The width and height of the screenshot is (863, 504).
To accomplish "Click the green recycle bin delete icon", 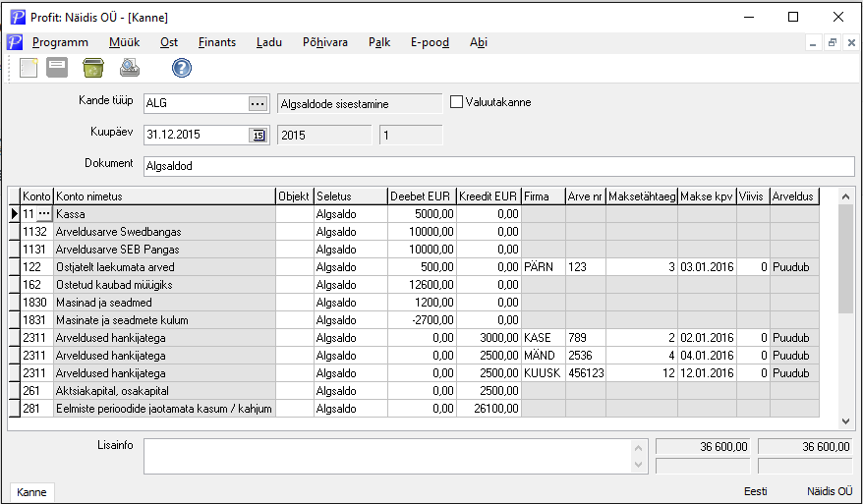I will pos(93,68).
